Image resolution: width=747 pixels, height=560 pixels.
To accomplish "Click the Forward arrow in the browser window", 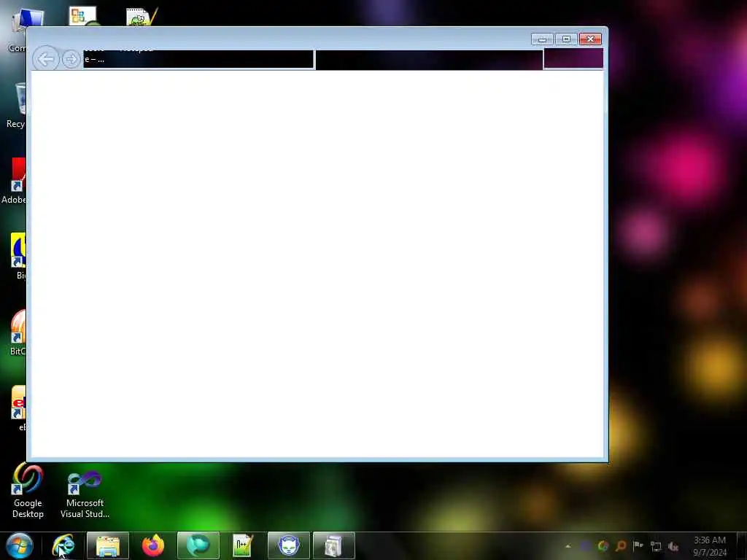I will click(71, 60).
